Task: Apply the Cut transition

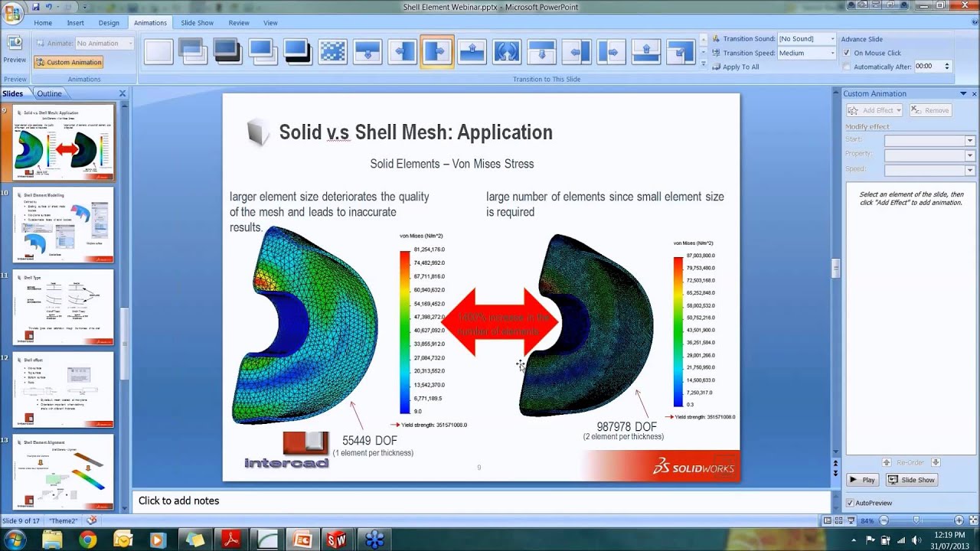Action: point(263,52)
